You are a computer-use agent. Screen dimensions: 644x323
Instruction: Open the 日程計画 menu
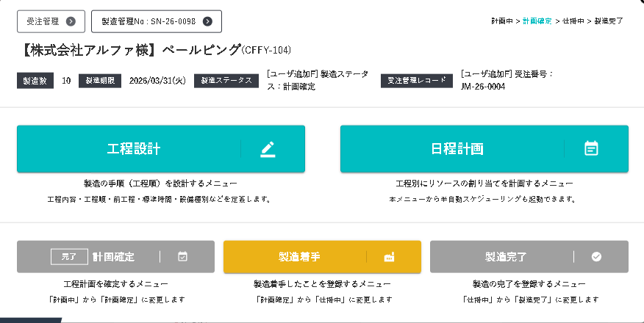[457, 149]
